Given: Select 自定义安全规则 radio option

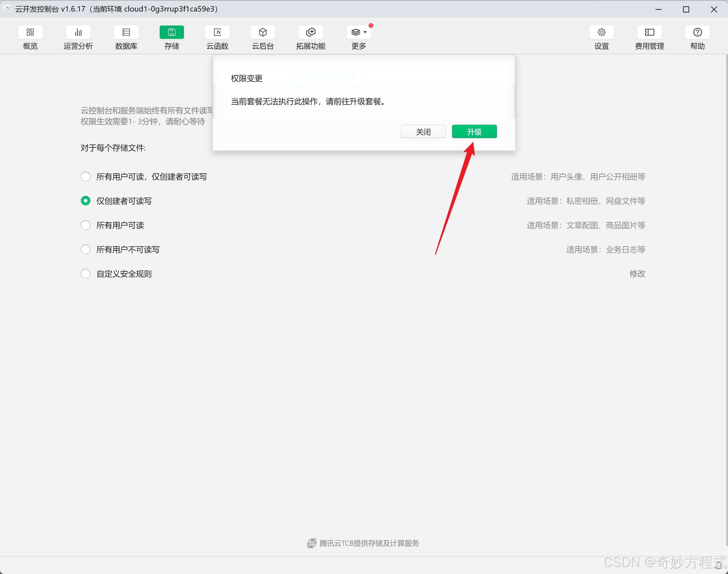Looking at the screenshot, I should click(x=86, y=273).
